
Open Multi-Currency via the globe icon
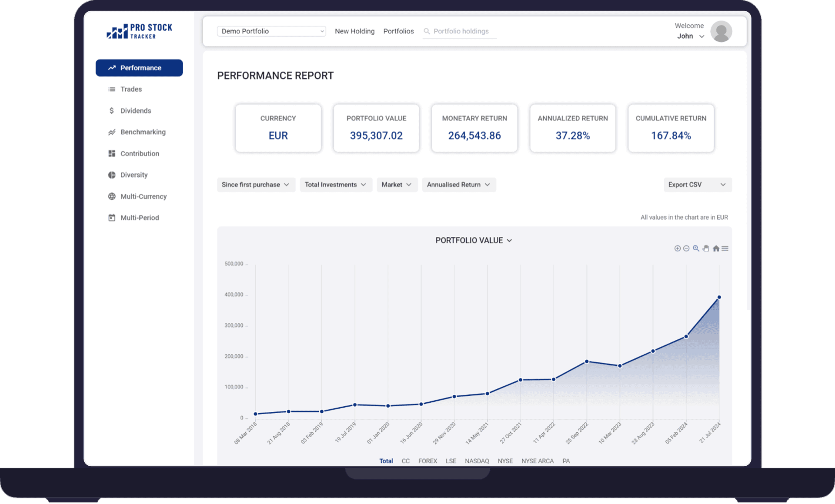point(112,196)
